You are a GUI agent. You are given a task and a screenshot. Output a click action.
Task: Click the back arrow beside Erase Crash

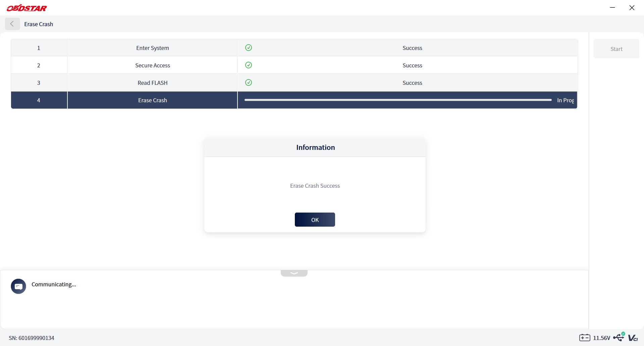tap(12, 24)
